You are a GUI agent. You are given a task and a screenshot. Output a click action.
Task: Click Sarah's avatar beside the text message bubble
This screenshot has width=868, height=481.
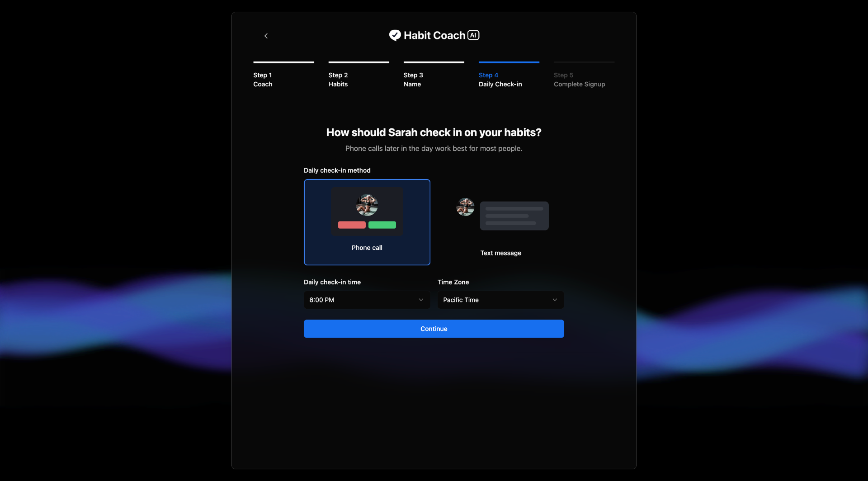click(465, 207)
